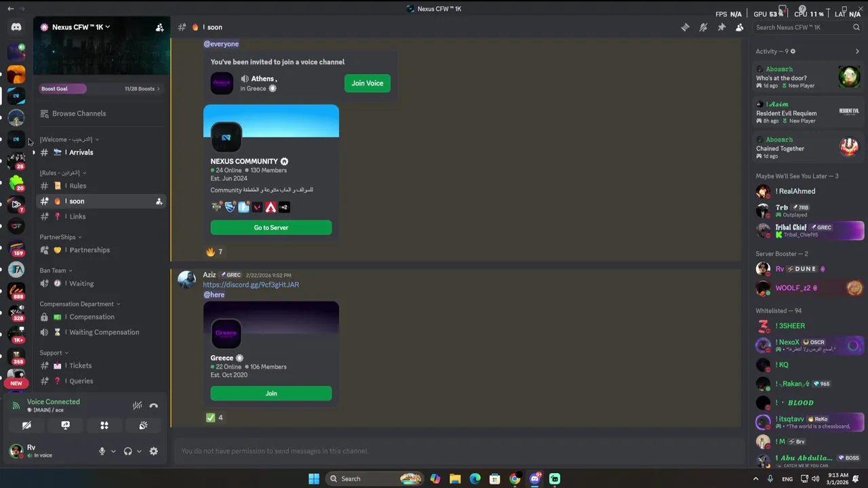The width and height of the screenshot is (868, 488).
Task: Open the Links channel
Action: [x=100, y=216]
